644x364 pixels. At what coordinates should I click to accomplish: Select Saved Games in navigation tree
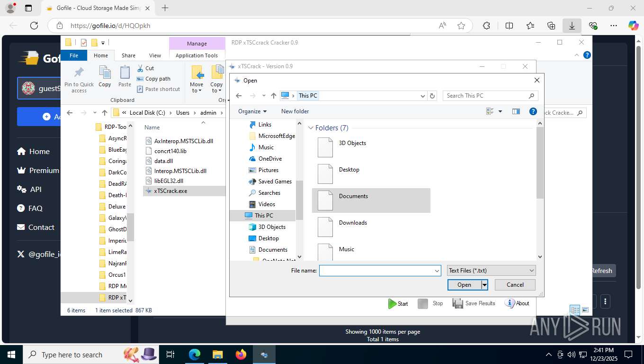click(x=275, y=182)
